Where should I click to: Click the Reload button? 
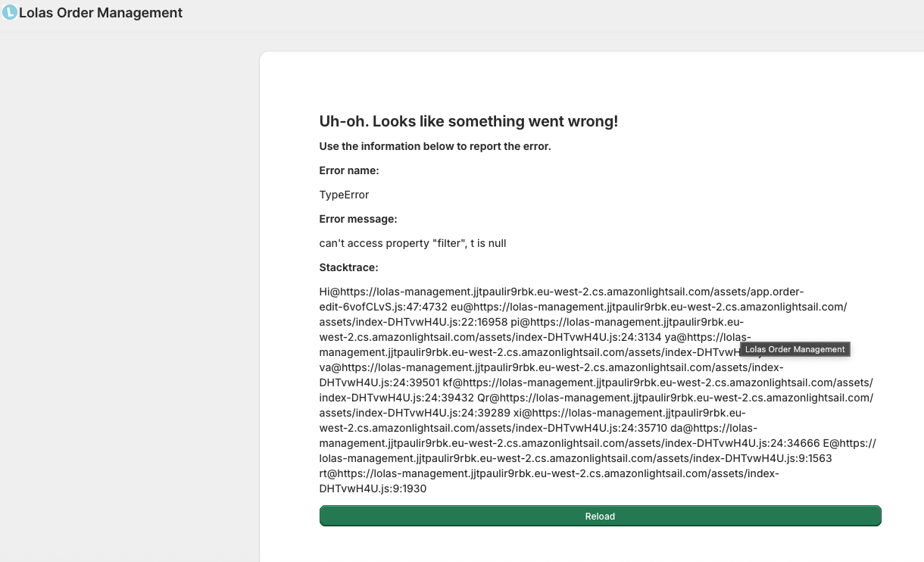pyautogui.click(x=600, y=516)
